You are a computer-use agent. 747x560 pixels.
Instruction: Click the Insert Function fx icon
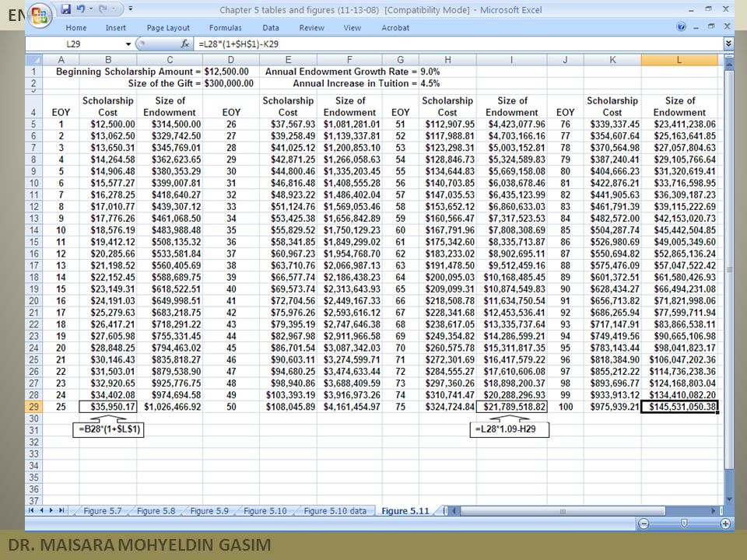click(x=185, y=44)
